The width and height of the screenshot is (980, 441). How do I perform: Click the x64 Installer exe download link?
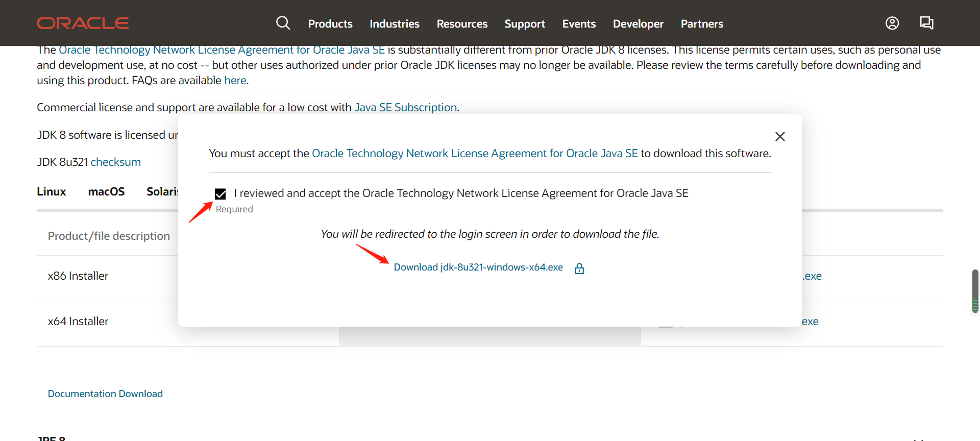(x=810, y=322)
